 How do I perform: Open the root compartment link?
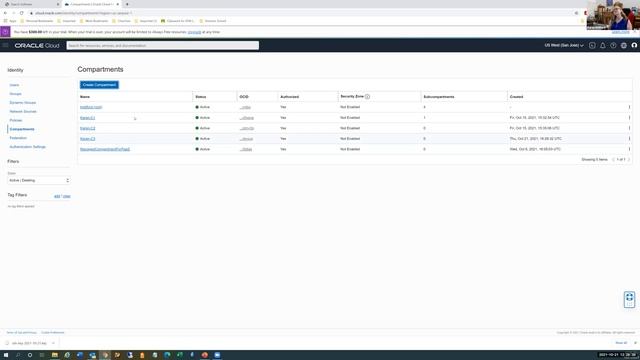coord(91,107)
